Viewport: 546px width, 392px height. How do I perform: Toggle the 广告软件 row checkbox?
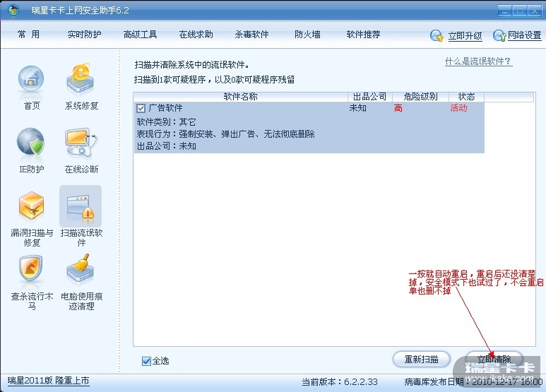point(141,108)
